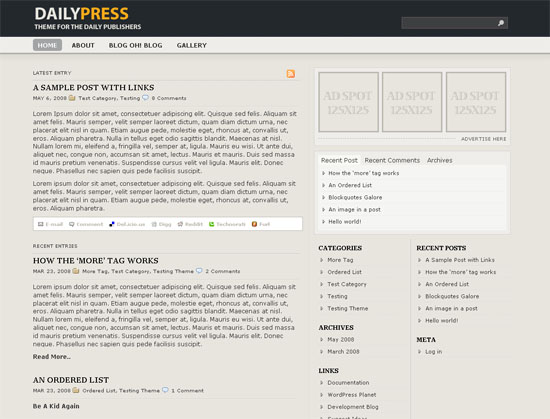The height and width of the screenshot is (419, 550).
Task: Open the May 2008 archive
Action: (x=341, y=339)
